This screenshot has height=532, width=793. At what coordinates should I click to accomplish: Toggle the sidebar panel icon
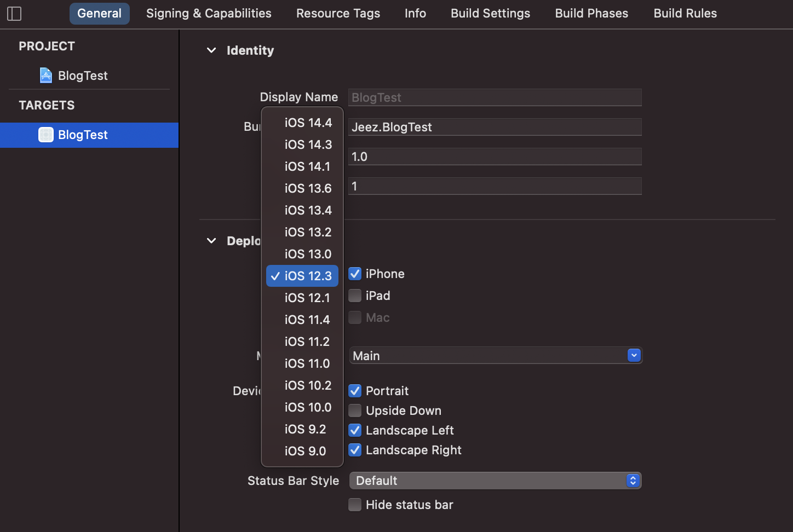(x=14, y=14)
